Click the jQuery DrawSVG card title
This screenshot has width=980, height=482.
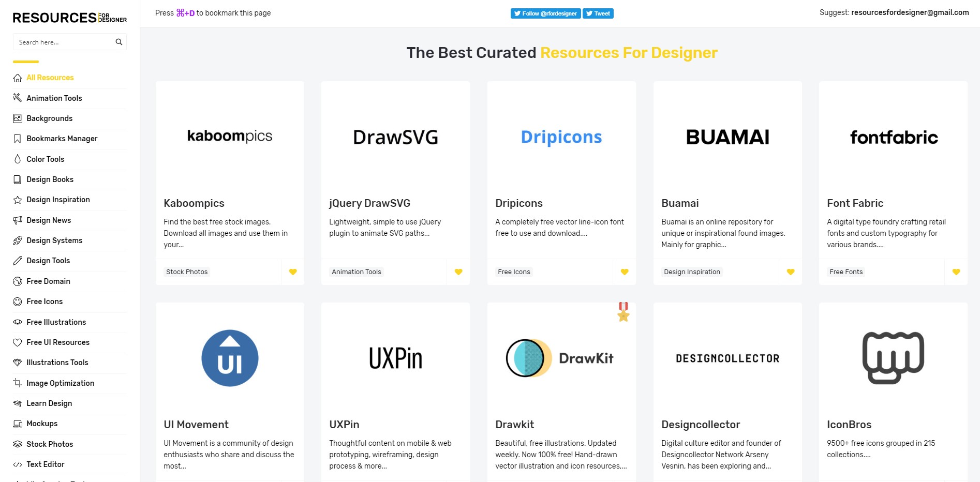(370, 203)
